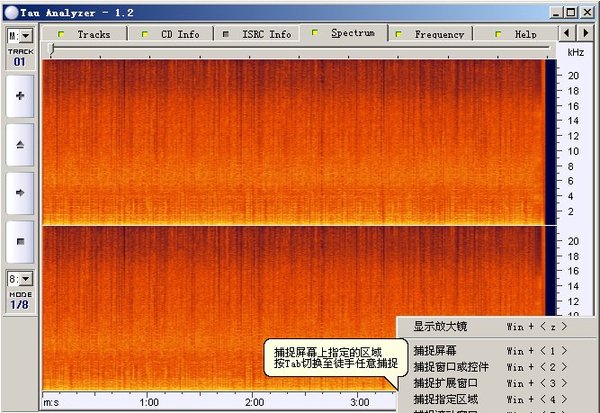Click the 2:00 time axis label
600x413 pixels.
(254, 402)
